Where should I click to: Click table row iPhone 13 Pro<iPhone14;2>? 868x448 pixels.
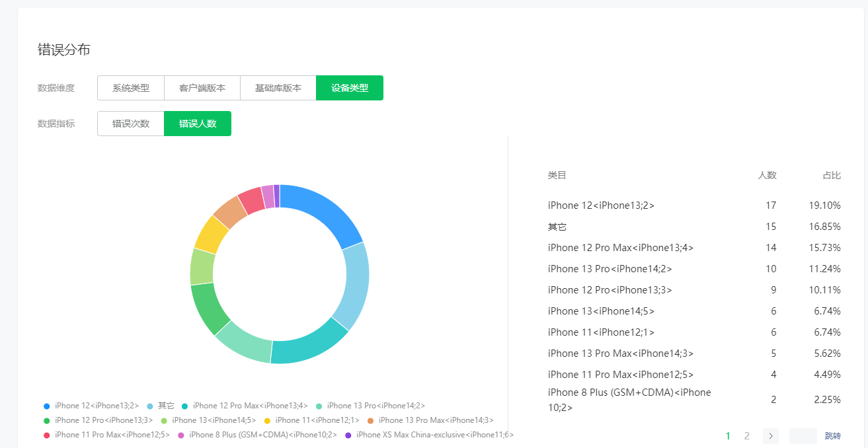694,269
